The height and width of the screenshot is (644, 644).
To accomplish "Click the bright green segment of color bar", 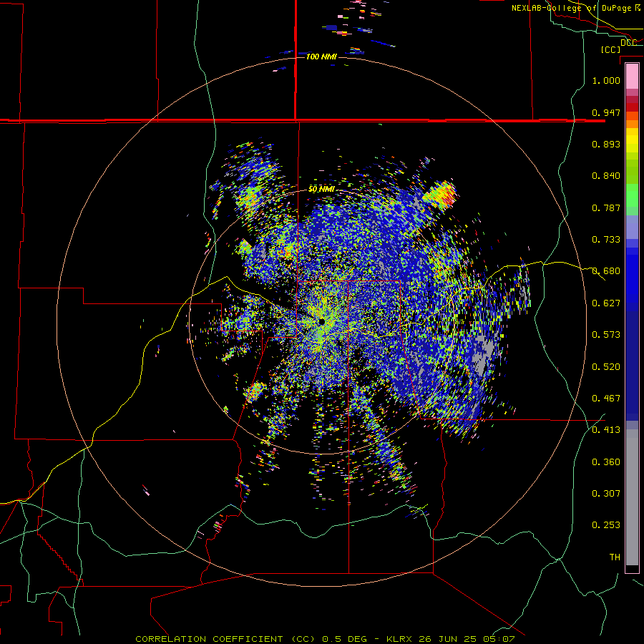I will (x=632, y=195).
